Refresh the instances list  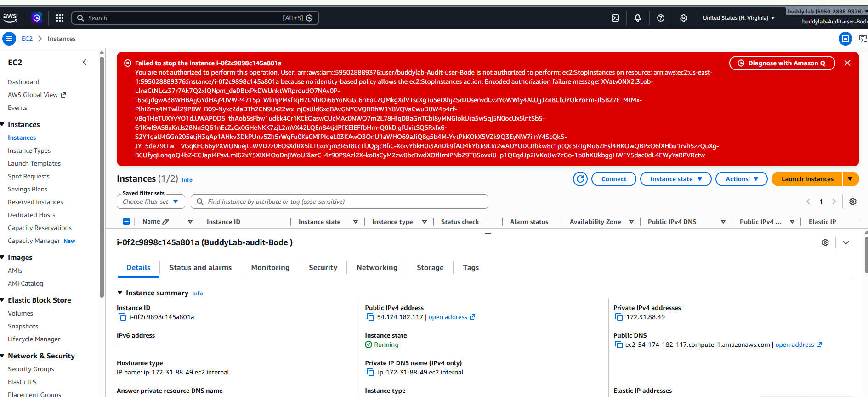[x=580, y=179]
